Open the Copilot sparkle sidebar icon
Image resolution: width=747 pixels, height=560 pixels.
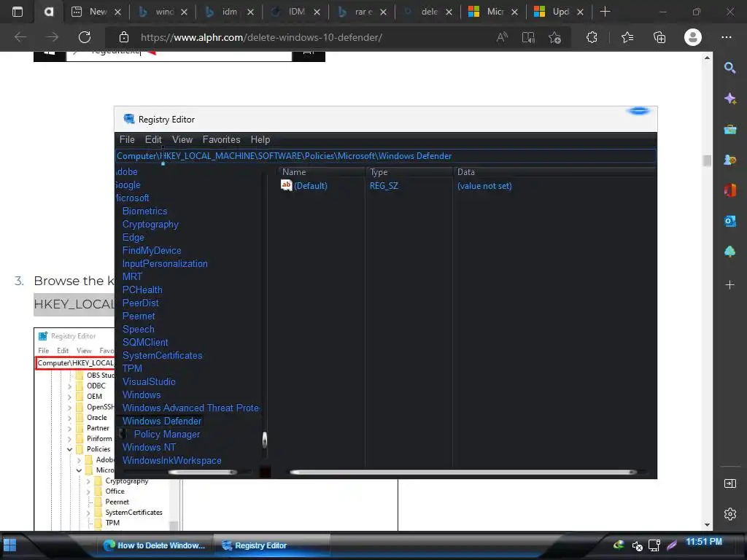729,98
